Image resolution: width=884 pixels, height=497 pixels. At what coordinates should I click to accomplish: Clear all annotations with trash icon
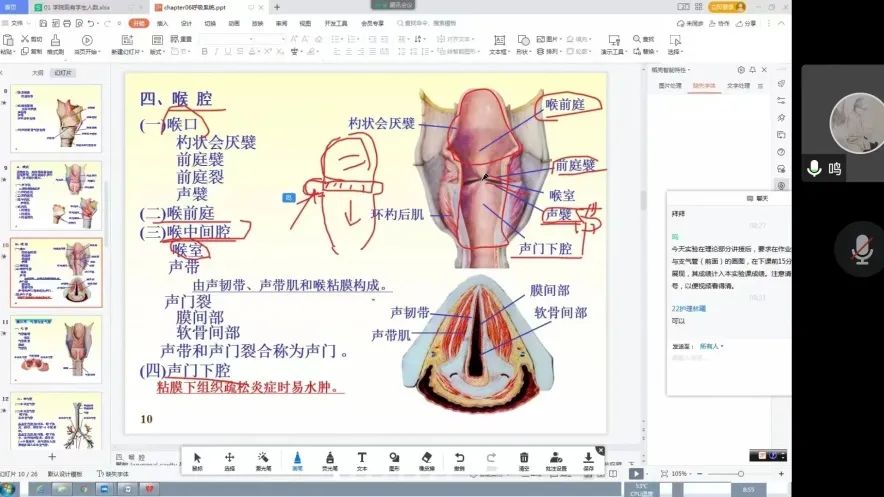click(x=524, y=460)
